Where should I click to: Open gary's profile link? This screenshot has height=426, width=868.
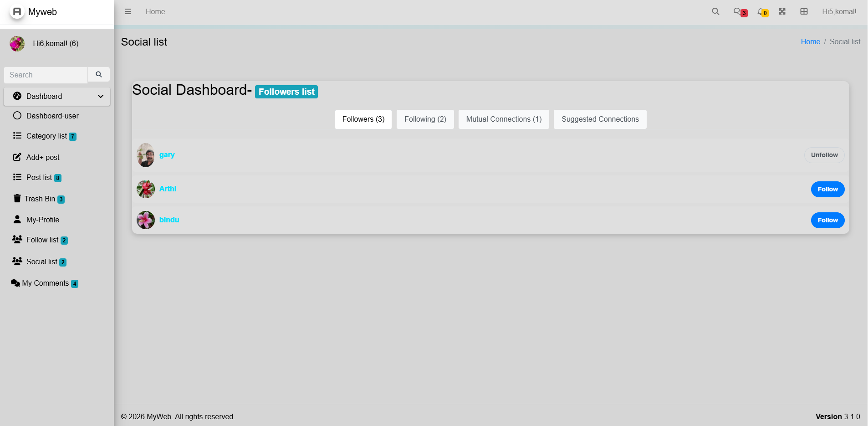click(x=167, y=155)
